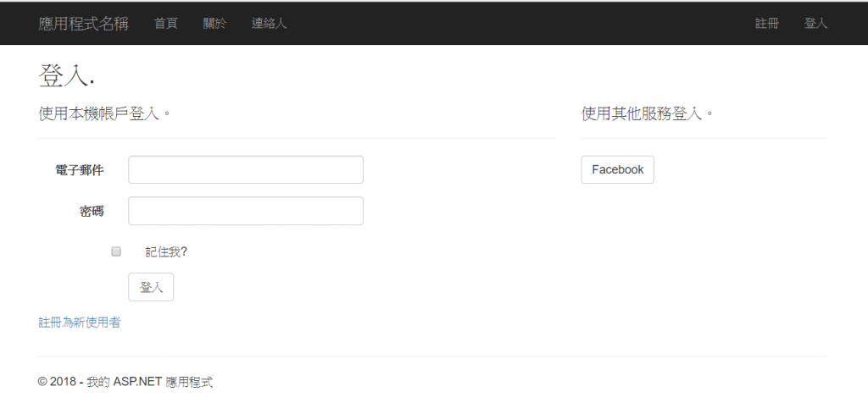Go to the 首頁 nav item

166,24
